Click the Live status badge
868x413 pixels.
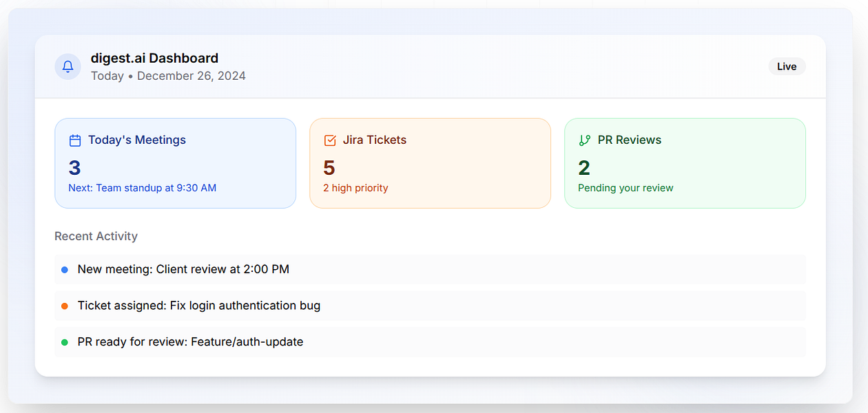(787, 67)
